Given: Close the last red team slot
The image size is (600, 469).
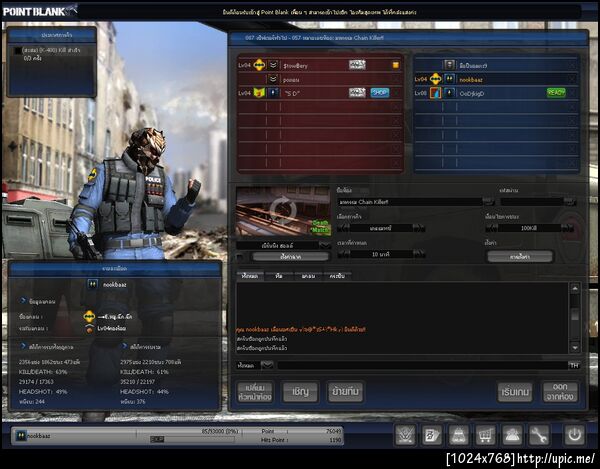Looking at the screenshot, I should [x=396, y=163].
